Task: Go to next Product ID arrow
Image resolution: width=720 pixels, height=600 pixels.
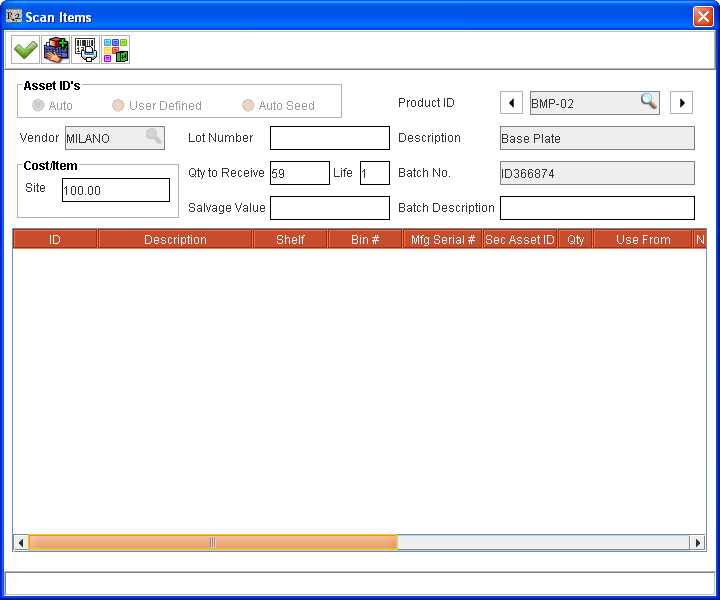Action: point(681,103)
